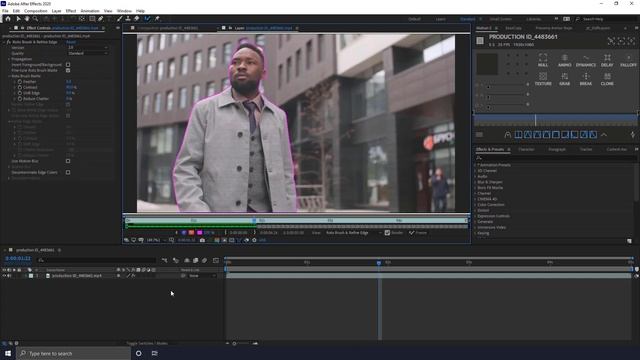
Task: Toggle Use Motion Blur checkbox
Action: (68, 161)
